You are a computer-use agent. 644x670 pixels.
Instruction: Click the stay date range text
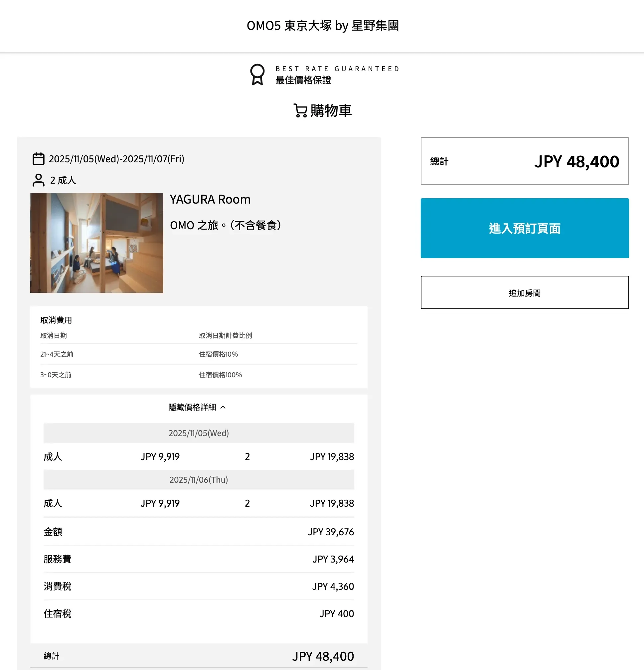point(116,159)
